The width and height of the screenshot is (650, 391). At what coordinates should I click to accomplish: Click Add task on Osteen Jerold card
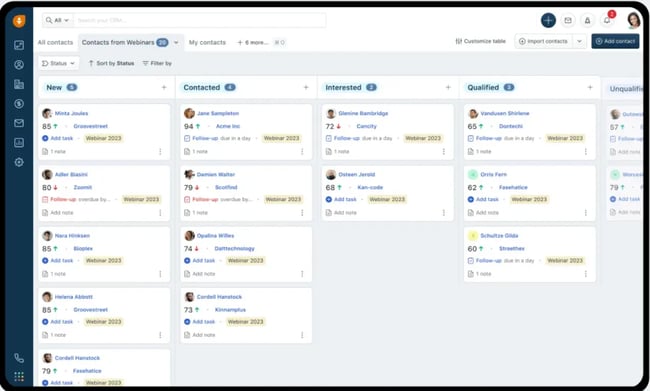coord(341,199)
